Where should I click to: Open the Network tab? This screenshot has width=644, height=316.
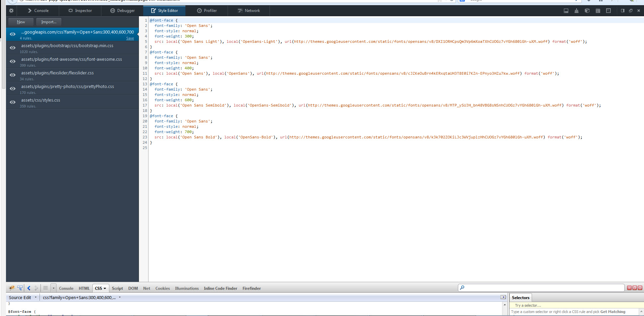click(249, 11)
